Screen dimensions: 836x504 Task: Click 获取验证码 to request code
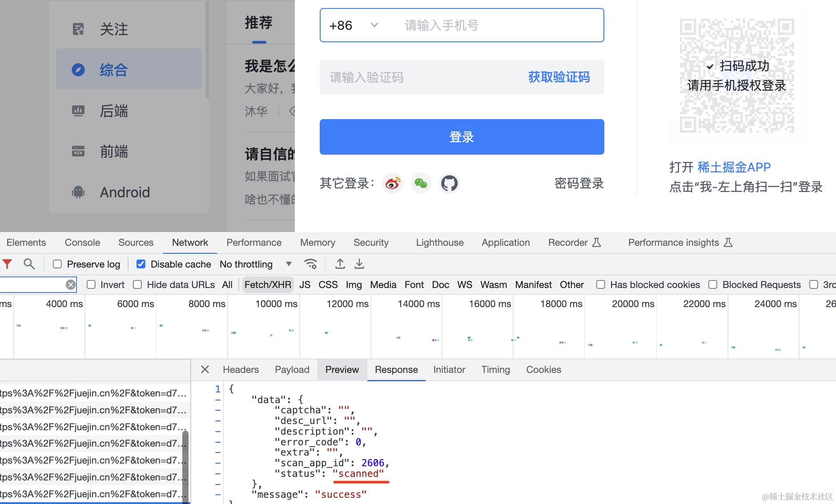pyautogui.click(x=559, y=77)
